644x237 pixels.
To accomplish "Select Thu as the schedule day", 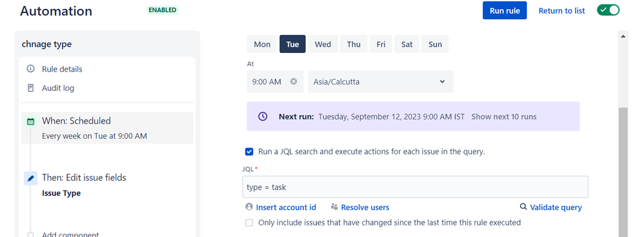I will point(354,44).
